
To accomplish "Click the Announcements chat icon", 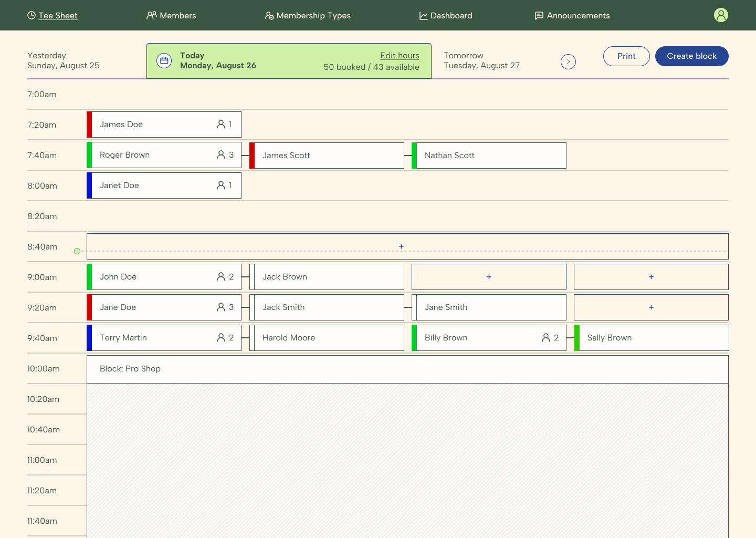I will (539, 16).
